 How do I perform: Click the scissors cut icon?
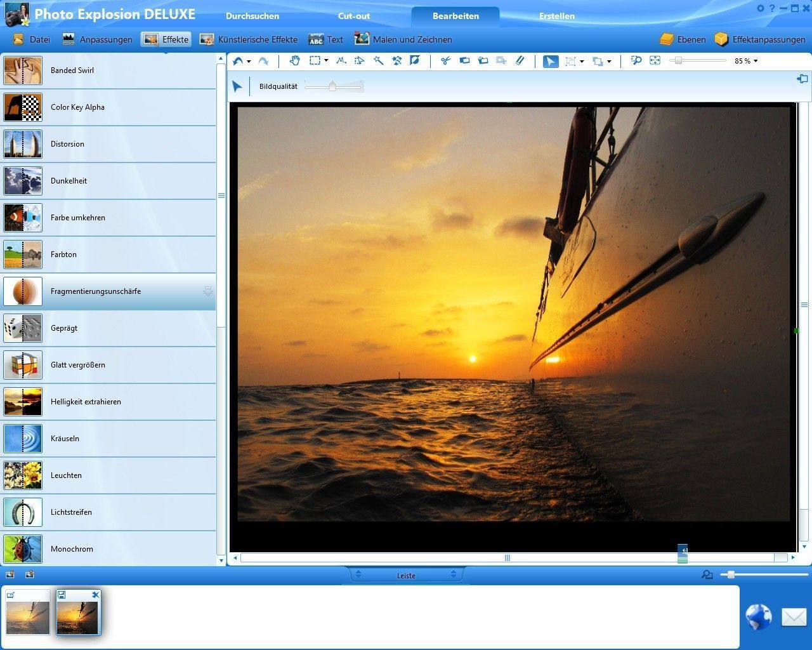point(445,61)
